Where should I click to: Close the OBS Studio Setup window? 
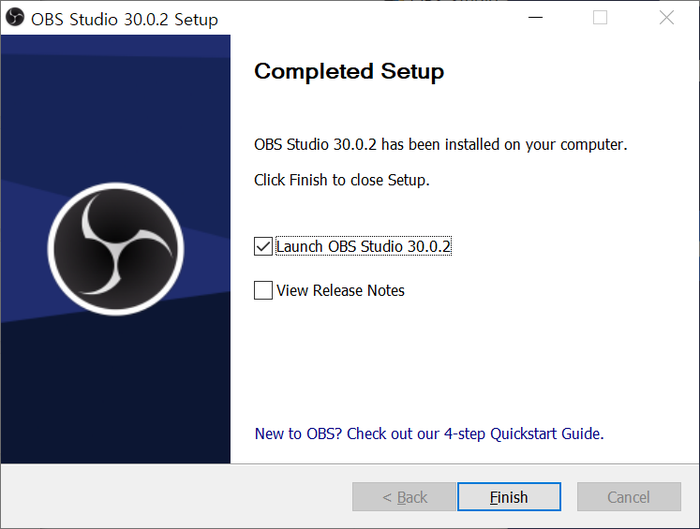[667, 18]
